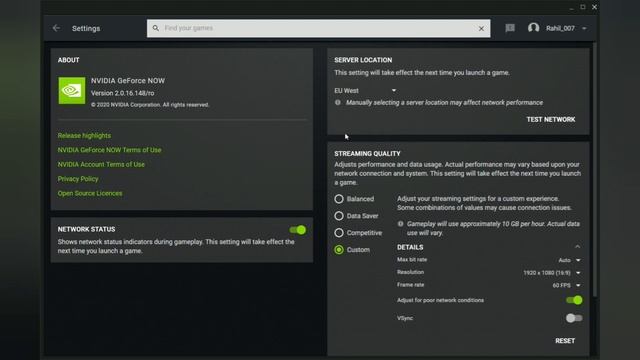The height and width of the screenshot is (360, 640).
Task: Click the Rahil_007 username
Action: tap(560, 29)
